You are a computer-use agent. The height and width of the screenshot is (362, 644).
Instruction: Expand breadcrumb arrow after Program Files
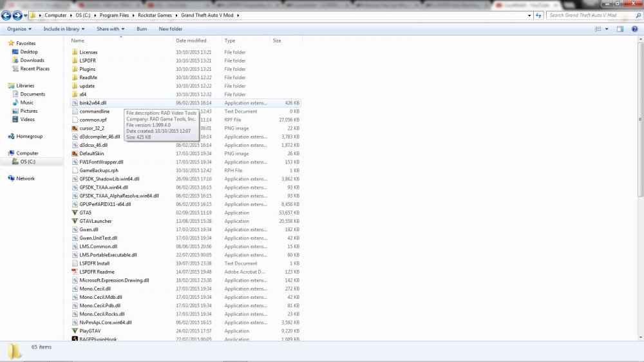pos(133,15)
